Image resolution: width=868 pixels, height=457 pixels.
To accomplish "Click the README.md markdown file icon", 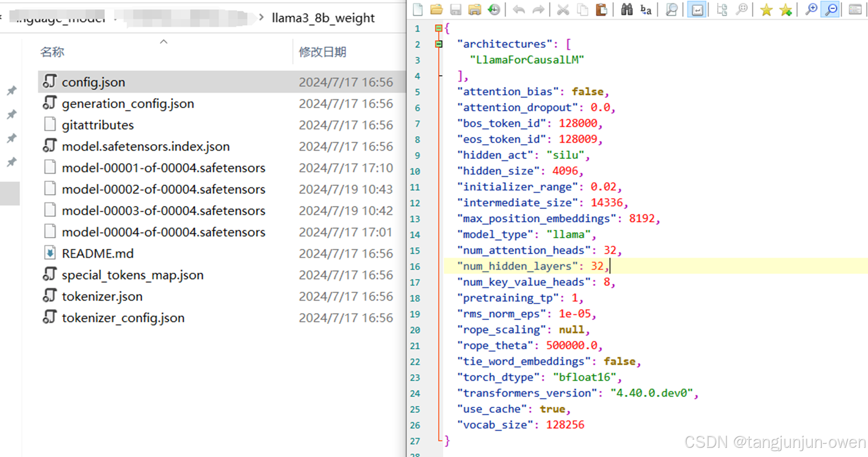I will point(49,253).
